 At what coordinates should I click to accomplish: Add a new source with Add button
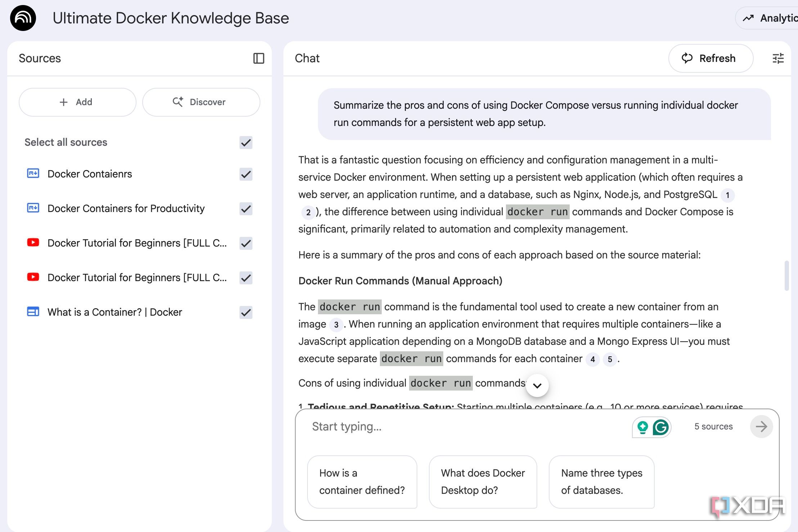(77, 102)
